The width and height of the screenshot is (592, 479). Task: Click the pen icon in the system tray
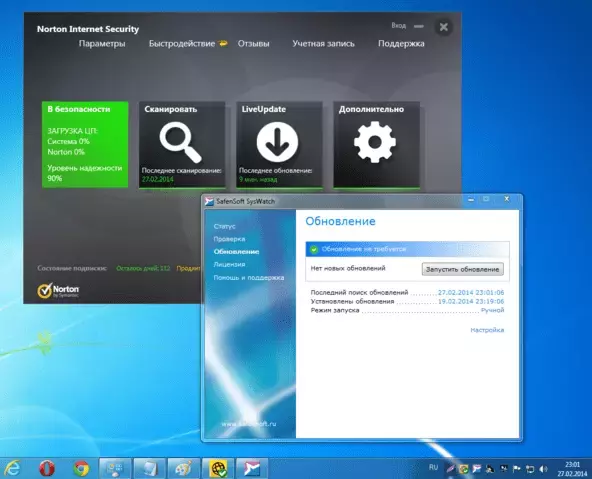coord(450,469)
